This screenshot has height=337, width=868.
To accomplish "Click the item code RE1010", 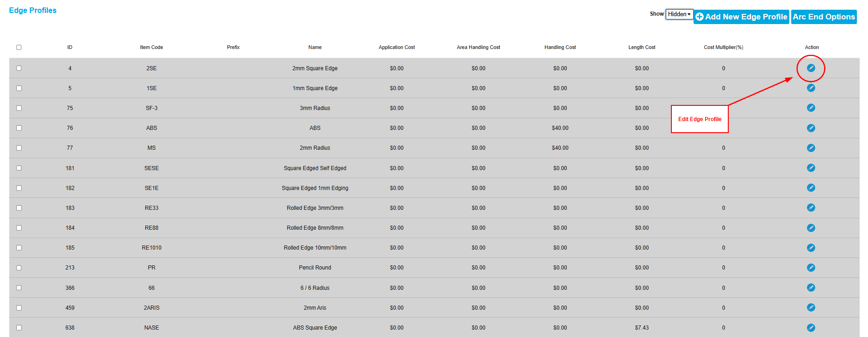I will 151,248.
